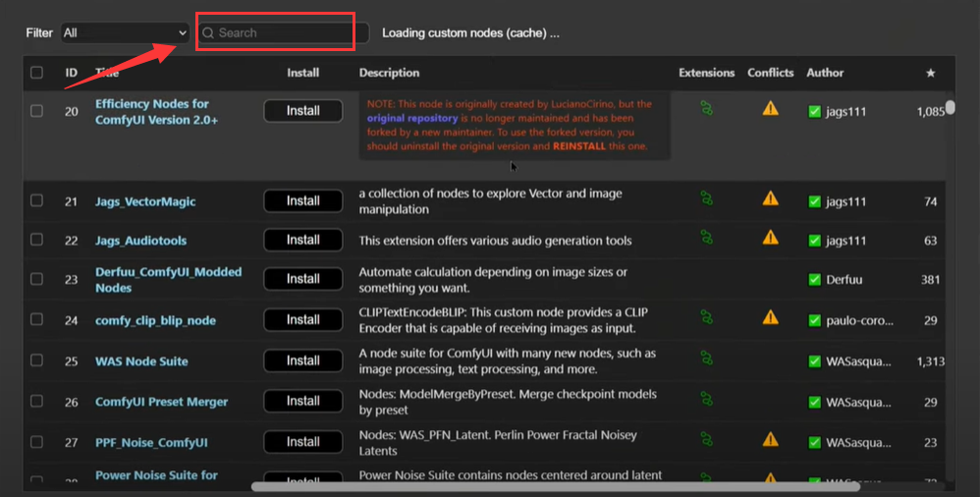Click the green check in Jags_VectorMagic row
This screenshot has height=497, width=980.
(814, 201)
